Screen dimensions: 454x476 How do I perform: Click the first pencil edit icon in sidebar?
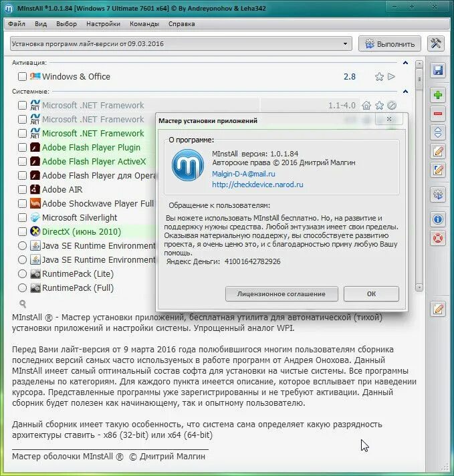pyautogui.click(x=437, y=151)
